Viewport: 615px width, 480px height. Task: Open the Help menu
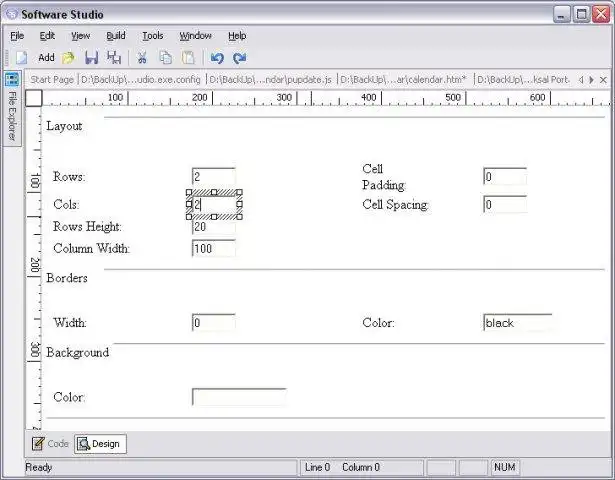[x=237, y=36]
